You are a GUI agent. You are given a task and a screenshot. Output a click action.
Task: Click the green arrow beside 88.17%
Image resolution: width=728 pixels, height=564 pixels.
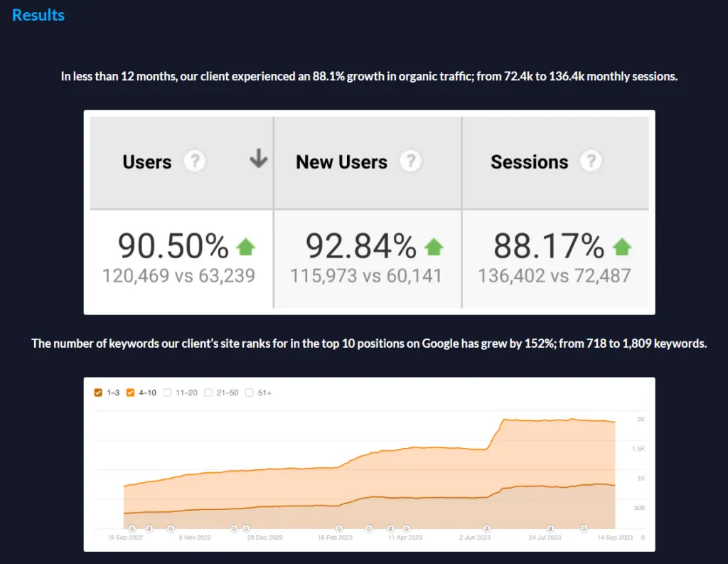(x=622, y=248)
